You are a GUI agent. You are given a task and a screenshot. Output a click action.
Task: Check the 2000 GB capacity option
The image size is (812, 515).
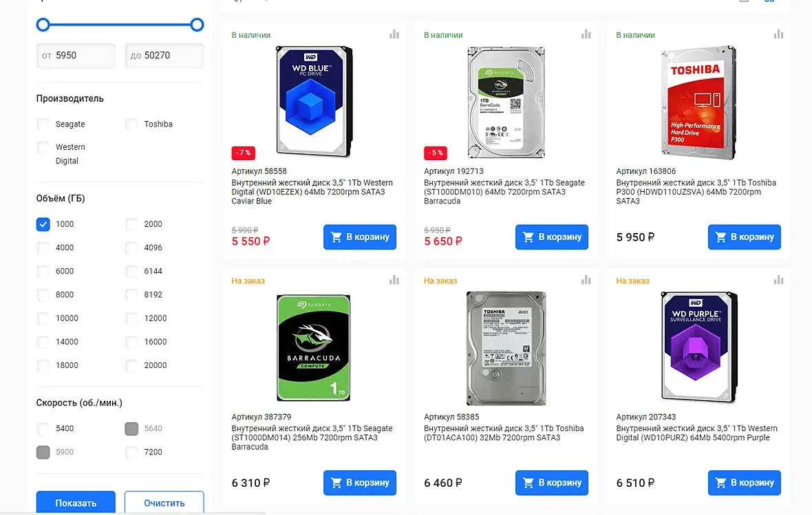131,224
